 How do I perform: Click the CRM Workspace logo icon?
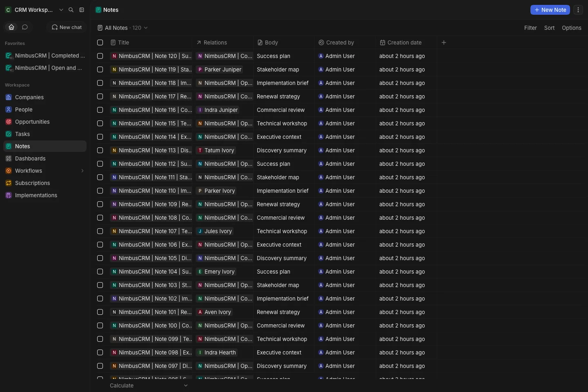8,10
